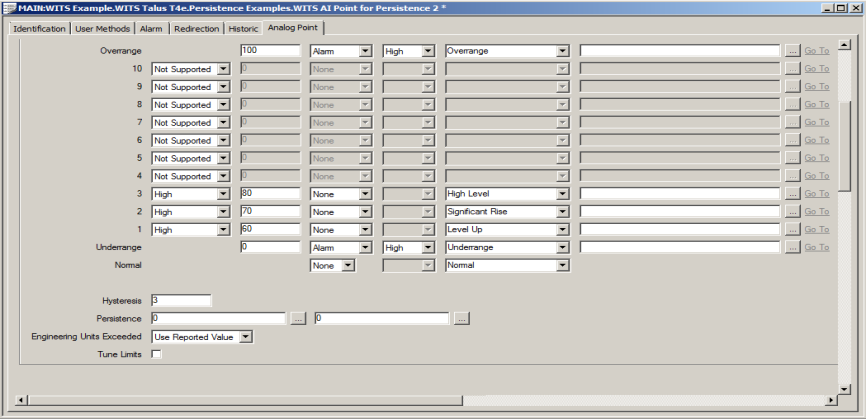Click browse button in the Underrange row
This screenshot has height=419, width=866.
pos(792,247)
